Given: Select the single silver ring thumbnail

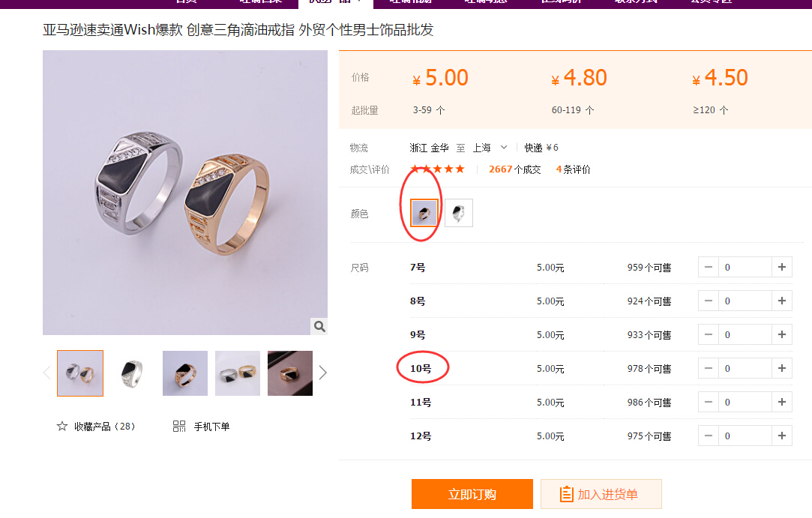Looking at the screenshot, I should tap(133, 373).
